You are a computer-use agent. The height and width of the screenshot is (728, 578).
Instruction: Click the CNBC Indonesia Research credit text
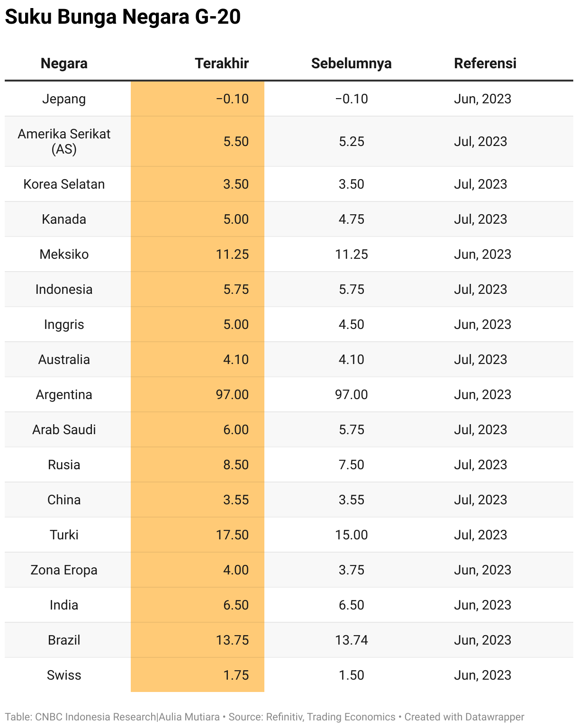click(96, 717)
